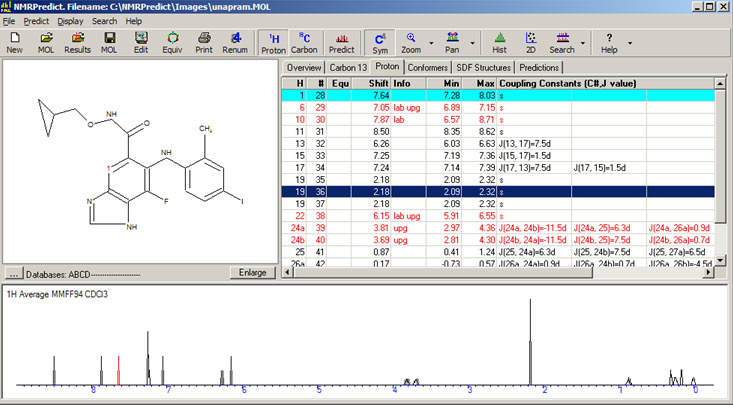Click the Renum atoms icon

point(235,41)
